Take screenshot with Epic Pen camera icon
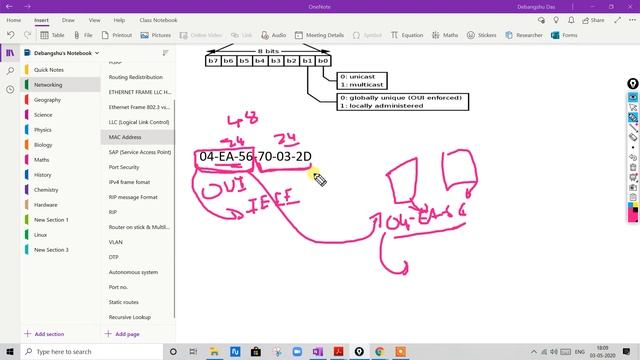This screenshot has width=640, height=360. coord(633,187)
